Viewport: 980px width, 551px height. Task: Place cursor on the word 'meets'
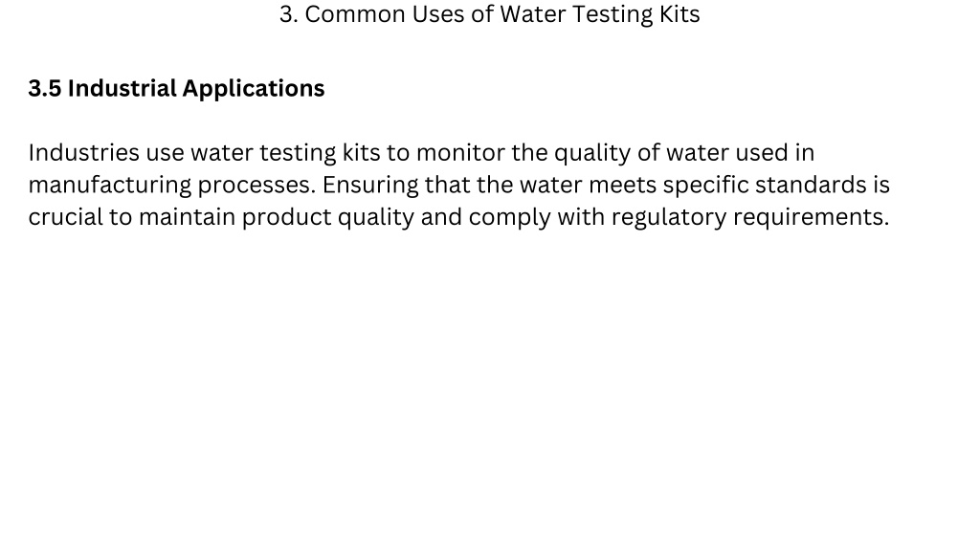pos(622,186)
